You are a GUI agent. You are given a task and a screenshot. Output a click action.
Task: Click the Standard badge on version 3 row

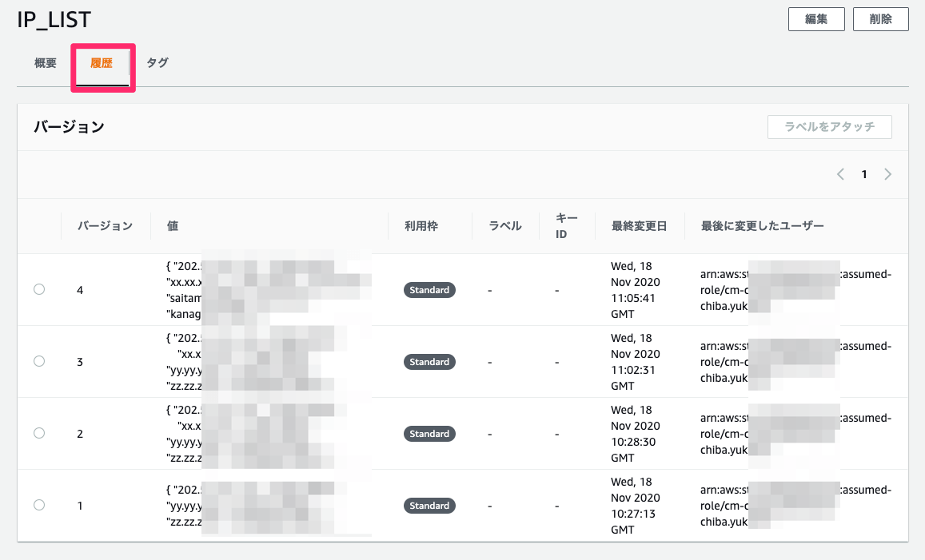pyautogui.click(x=429, y=362)
